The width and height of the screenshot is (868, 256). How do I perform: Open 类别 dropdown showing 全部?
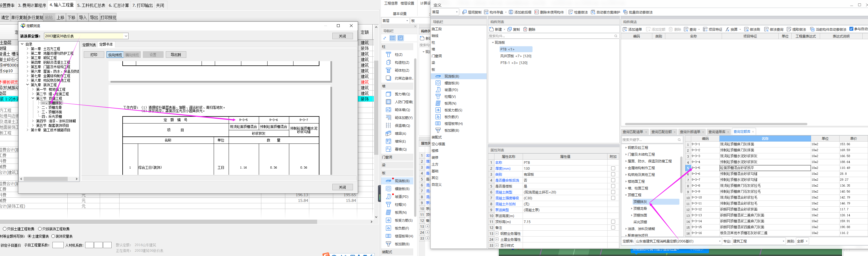click(802, 241)
